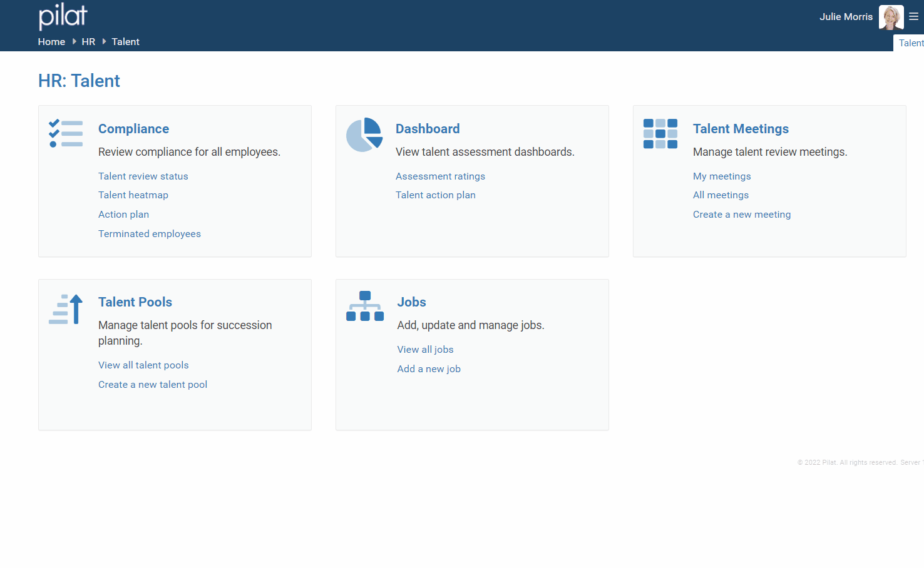Open the Compliance heading link
The height and width of the screenshot is (568, 924).
pyautogui.click(x=133, y=129)
